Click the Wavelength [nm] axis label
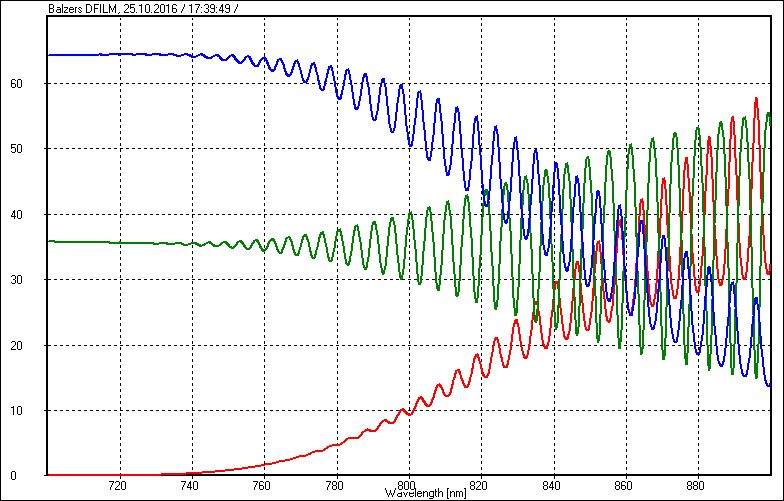Image resolution: width=784 pixels, height=501 pixels. click(x=426, y=493)
